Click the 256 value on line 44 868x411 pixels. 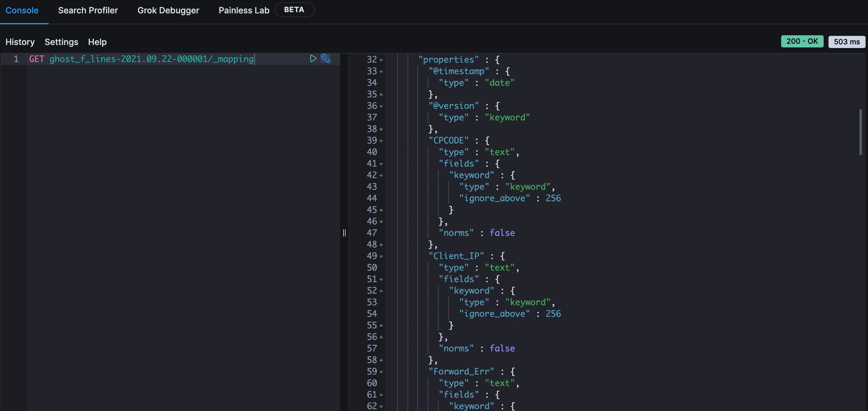click(553, 198)
